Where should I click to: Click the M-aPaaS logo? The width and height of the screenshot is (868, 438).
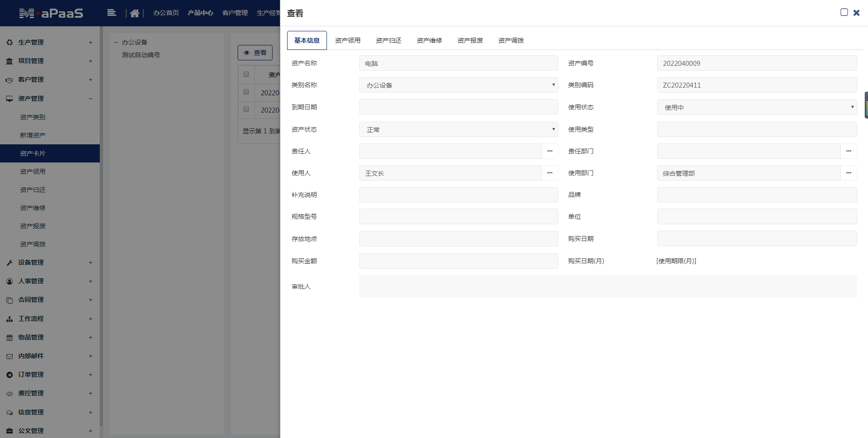51,13
